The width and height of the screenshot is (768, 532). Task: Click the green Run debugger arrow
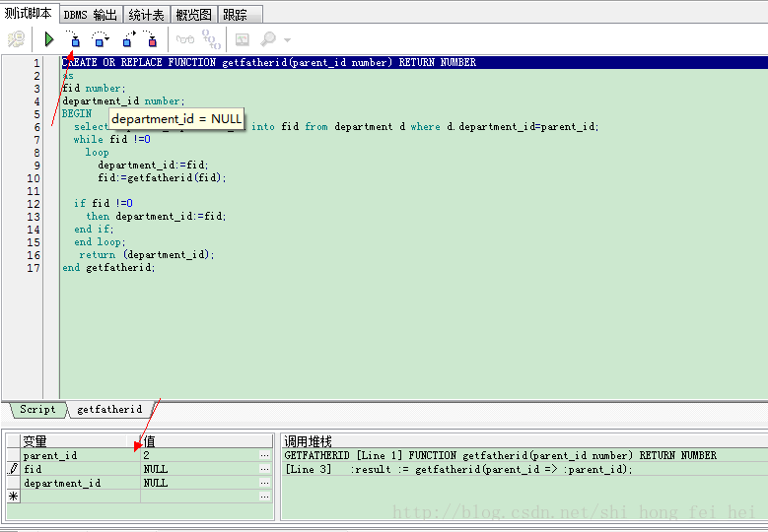pos(48,39)
